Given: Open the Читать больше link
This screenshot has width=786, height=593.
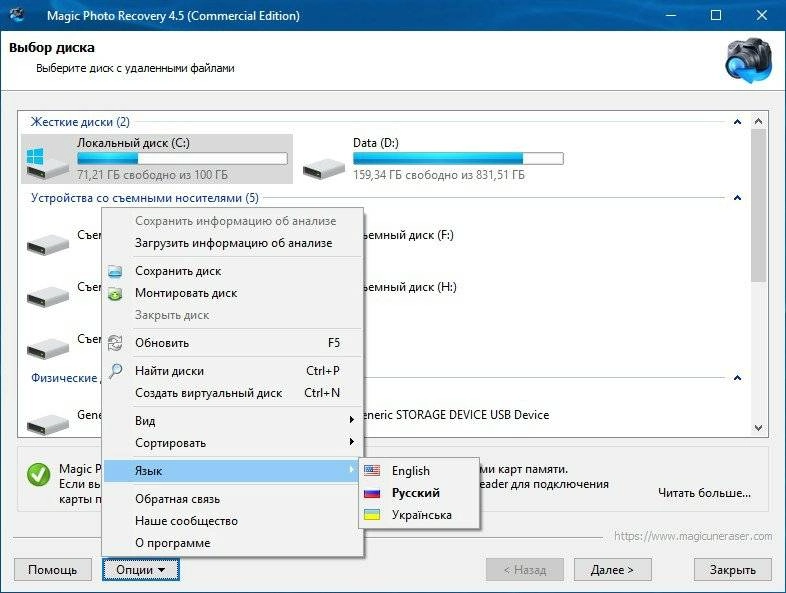Looking at the screenshot, I should click(704, 493).
